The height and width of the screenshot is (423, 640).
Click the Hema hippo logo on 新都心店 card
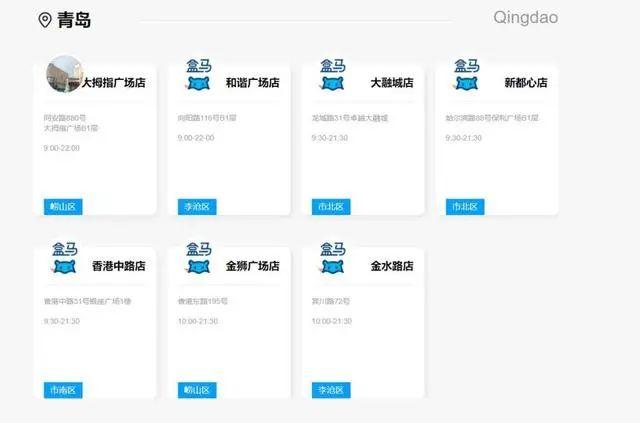coord(466,75)
